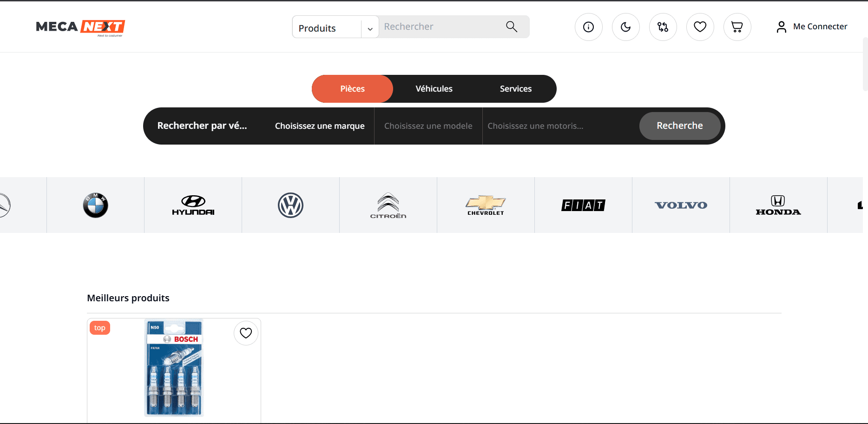
Task: Click the Meilleurs produits heading
Action: pyautogui.click(x=128, y=298)
